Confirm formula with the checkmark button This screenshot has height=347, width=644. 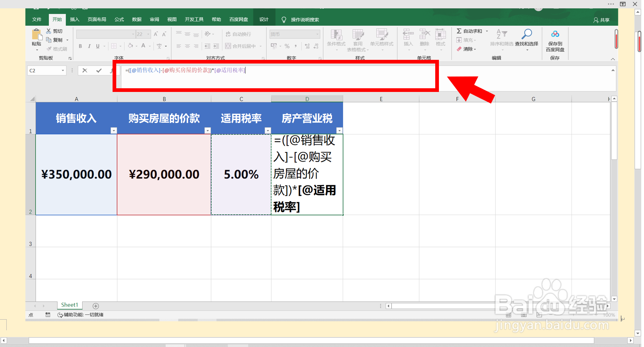(x=99, y=71)
